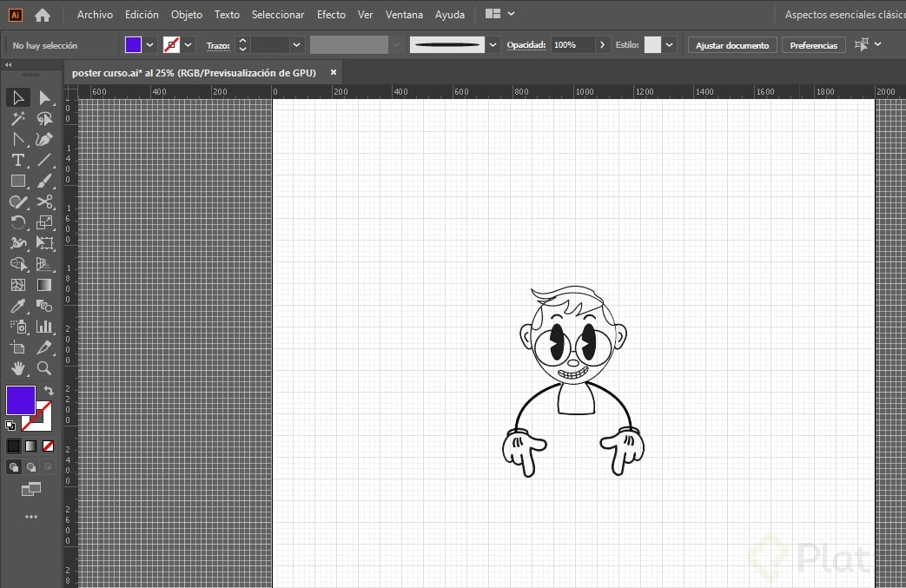Open the Objeto menu
Viewport: 906px width, 588px height.
click(186, 15)
